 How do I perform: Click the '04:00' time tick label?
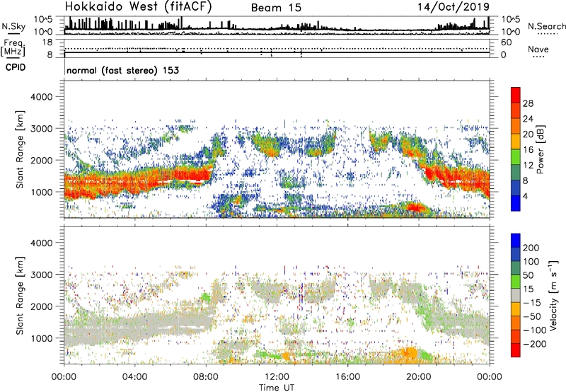tap(134, 377)
